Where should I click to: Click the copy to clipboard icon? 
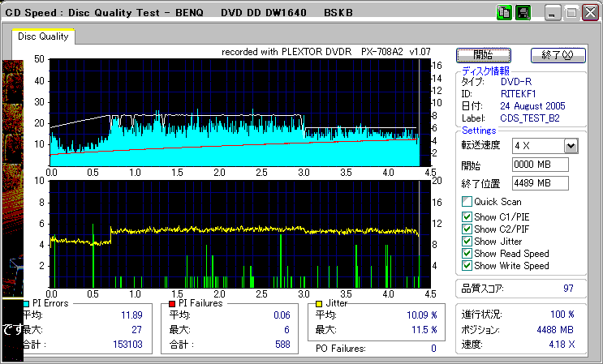(503, 12)
